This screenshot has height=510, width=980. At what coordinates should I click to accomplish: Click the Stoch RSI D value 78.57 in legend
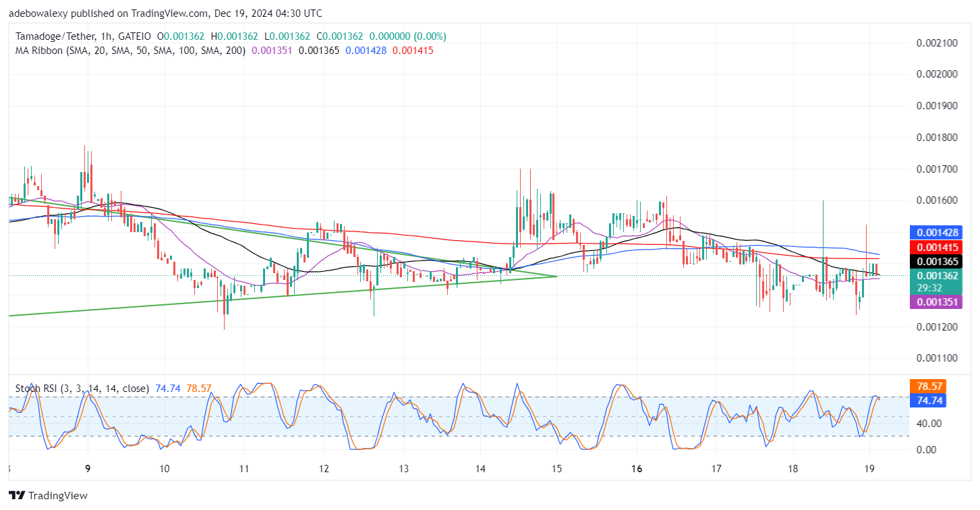(x=198, y=389)
